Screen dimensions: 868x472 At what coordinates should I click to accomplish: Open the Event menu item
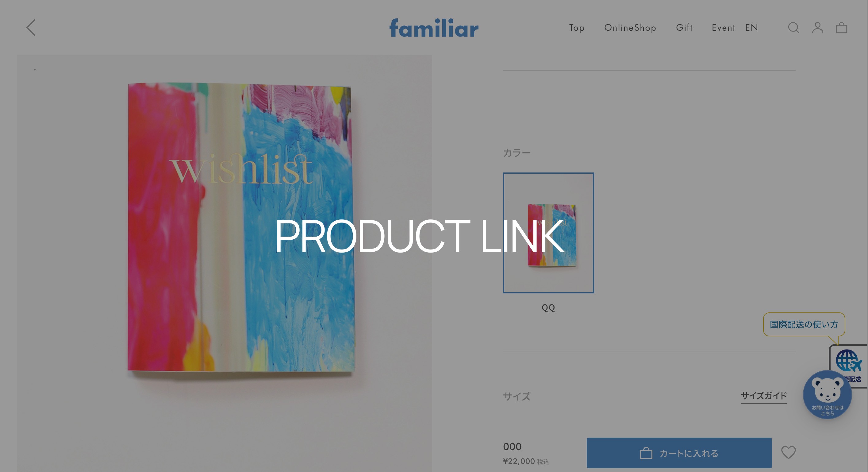(724, 28)
